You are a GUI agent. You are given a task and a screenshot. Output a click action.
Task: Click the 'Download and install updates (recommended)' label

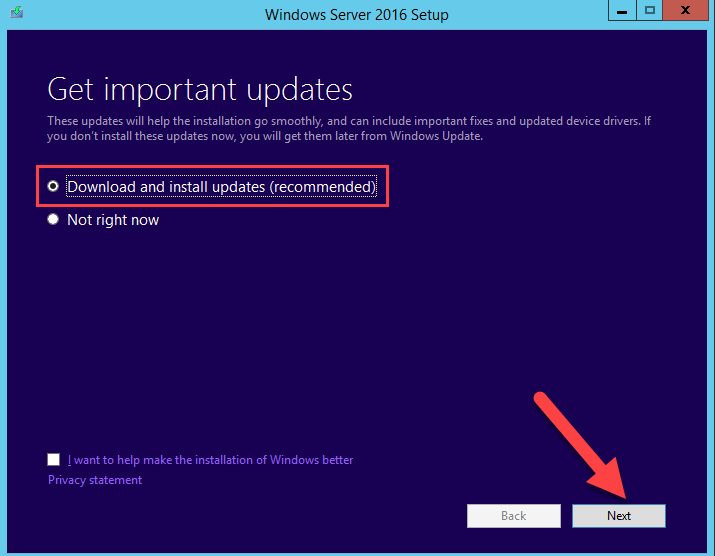pyautogui.click(x=222, y=187)
